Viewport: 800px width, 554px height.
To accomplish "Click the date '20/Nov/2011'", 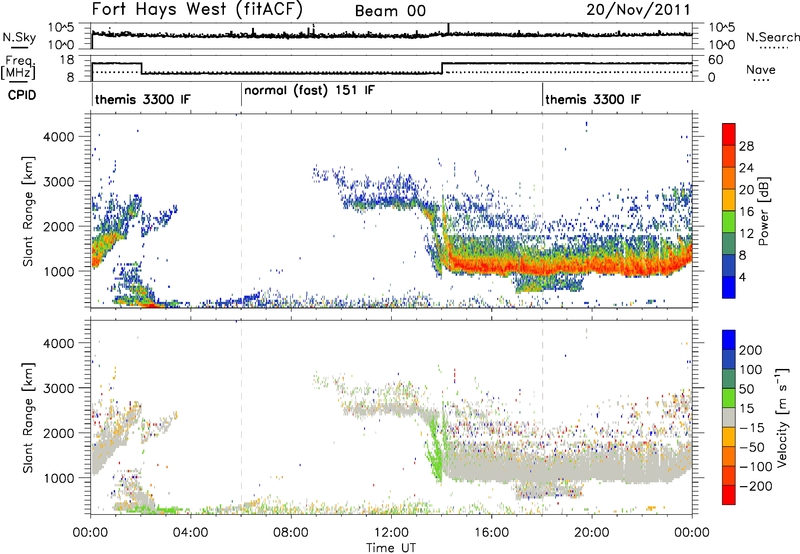I will click(638, 10).
